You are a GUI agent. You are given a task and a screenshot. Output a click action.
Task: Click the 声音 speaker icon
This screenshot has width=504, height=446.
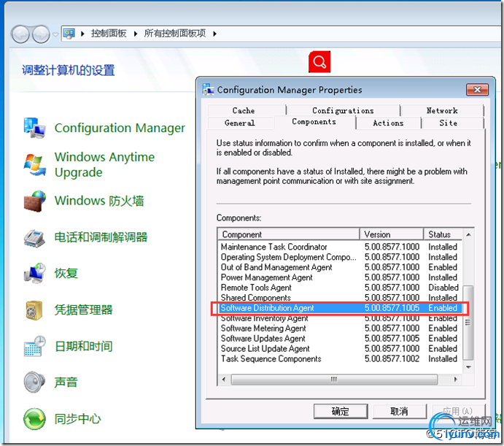(34, 382)
